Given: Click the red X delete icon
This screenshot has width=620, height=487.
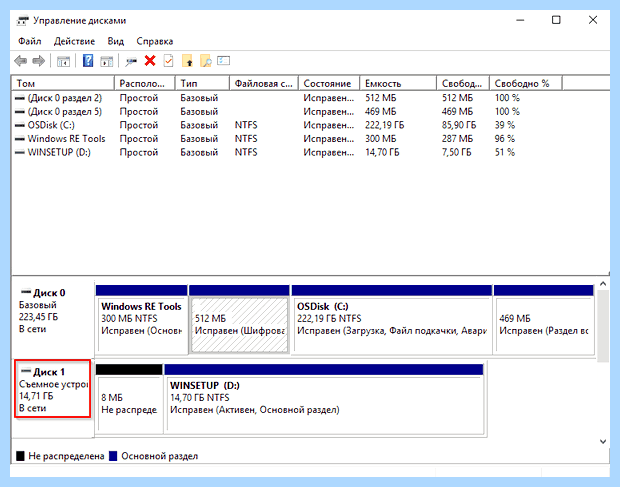Looking at the screenshot, I should (x=150, y=61).
